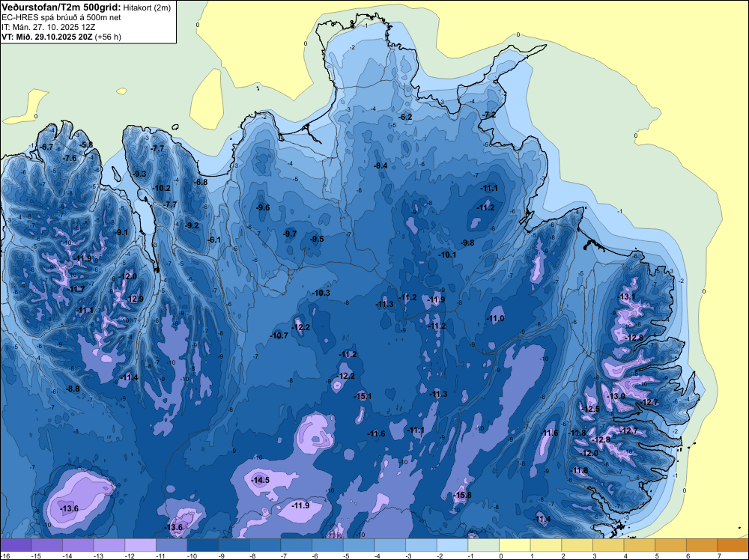Click the "-11" tick label on the legend

pyautogui.click(x=161, y=556)
